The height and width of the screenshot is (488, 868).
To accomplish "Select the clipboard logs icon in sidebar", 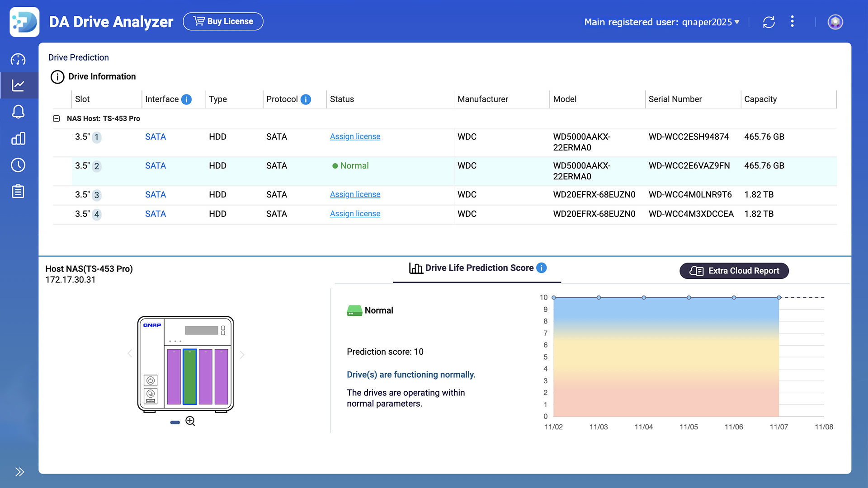I will coord(19,191).
